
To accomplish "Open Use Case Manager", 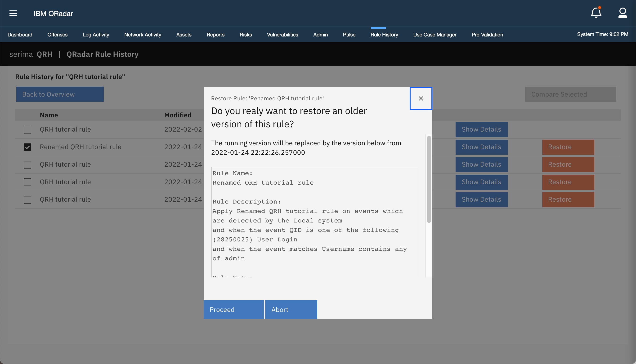I will click(435, 35).
